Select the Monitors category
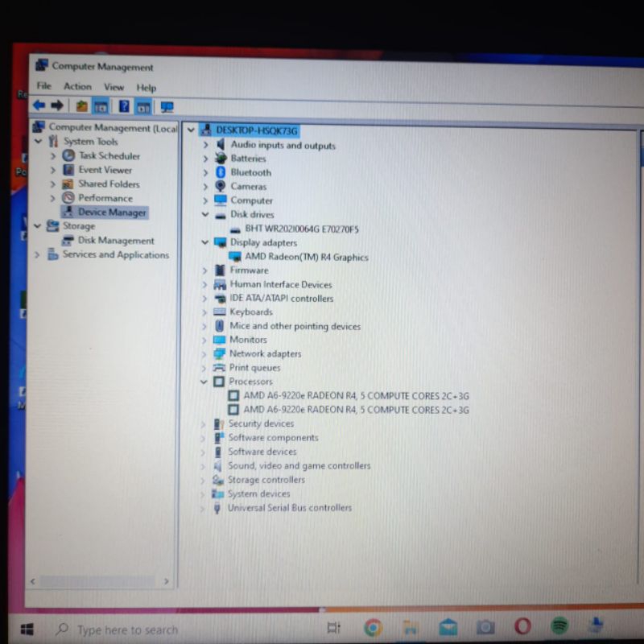The height and width of the screenshot is (644, 644). click(248, 340)
